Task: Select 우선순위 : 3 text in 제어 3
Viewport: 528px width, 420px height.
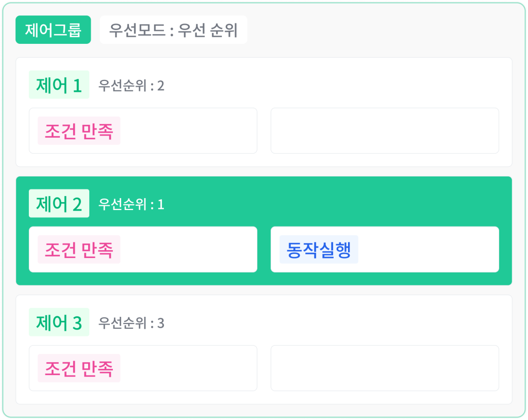Action: (131, 323)
